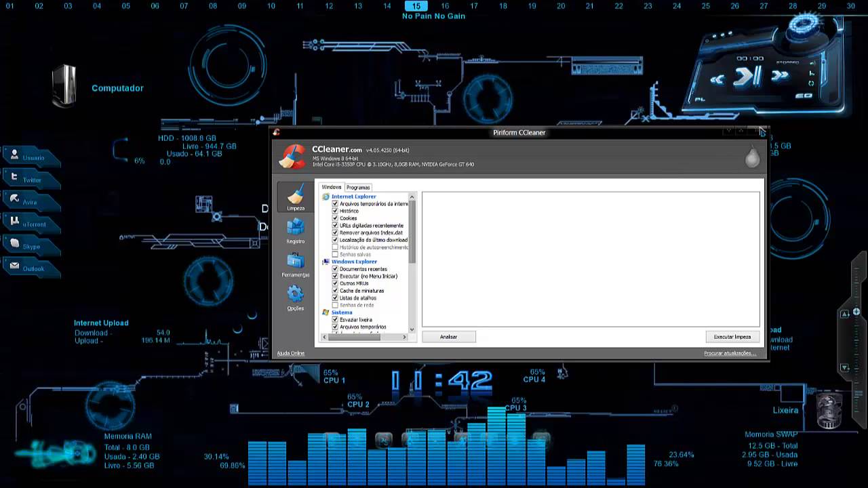Uncheck Remover arquivos Index.dat
Screen dimensions: 868x488
335,232
